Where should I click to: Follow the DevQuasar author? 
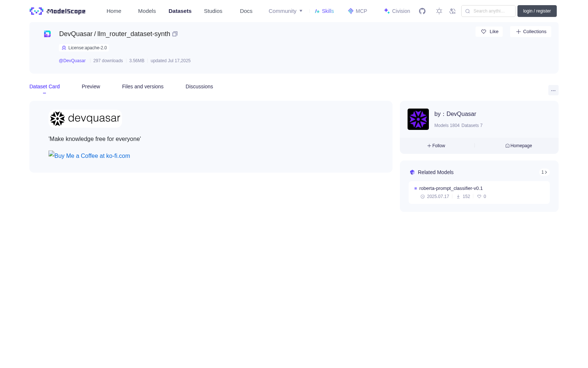tap(436, 146)
